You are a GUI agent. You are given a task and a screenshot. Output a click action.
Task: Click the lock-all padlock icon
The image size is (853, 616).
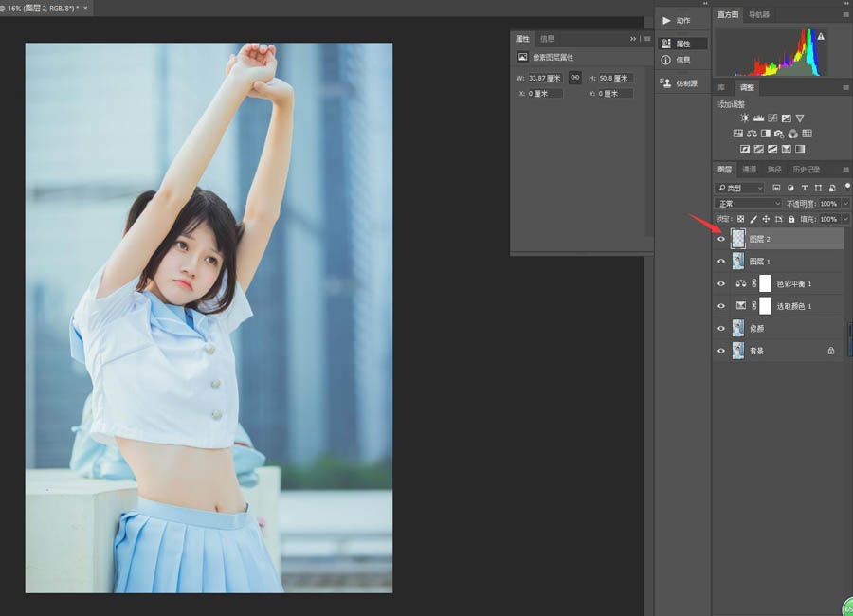pyautogui.click(x=791, y=219)
